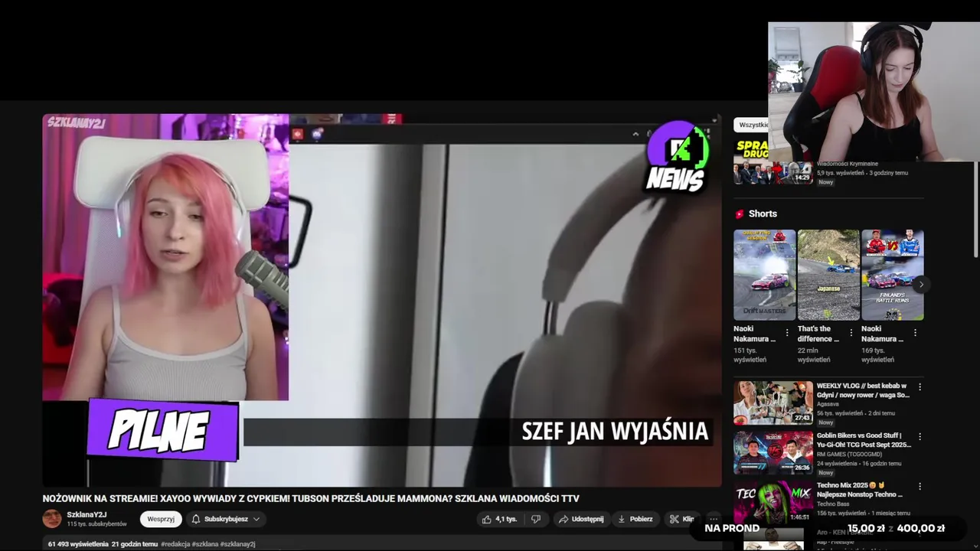Open the Finland's Battle Runs short thumbnail
This screenshot has height=551, width=980.
(x=893, y=275)
